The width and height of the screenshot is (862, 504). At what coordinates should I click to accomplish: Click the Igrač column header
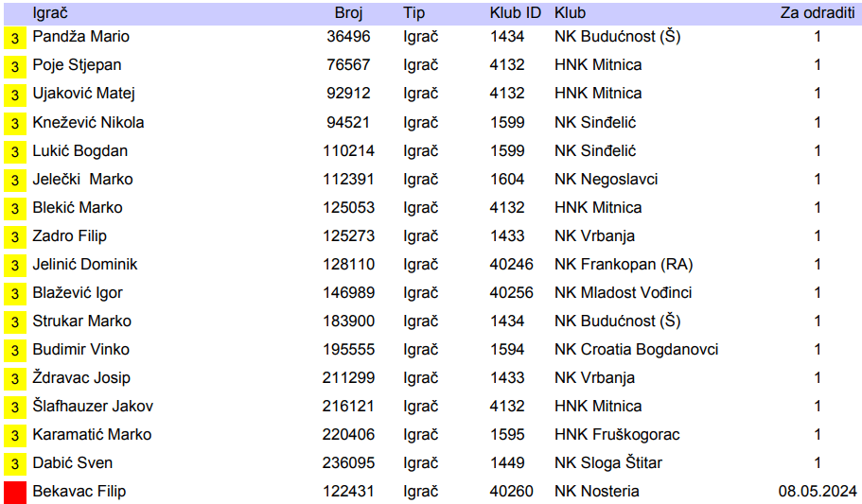(50, 13)
